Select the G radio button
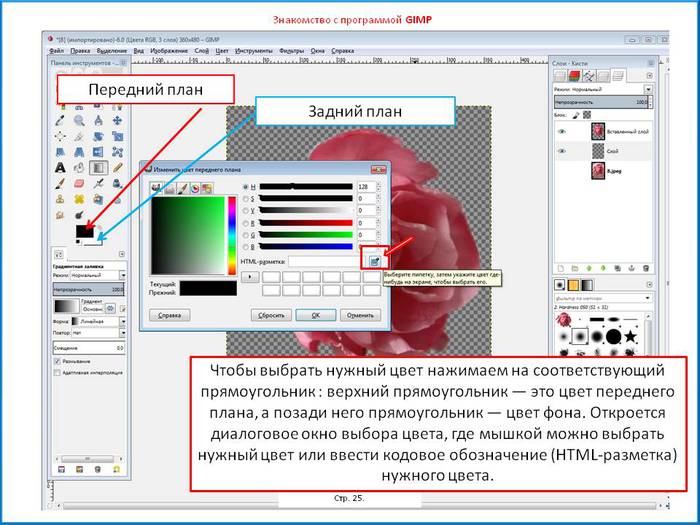The width and height of the screenshot is (700, 525). (x=246, y=235)
